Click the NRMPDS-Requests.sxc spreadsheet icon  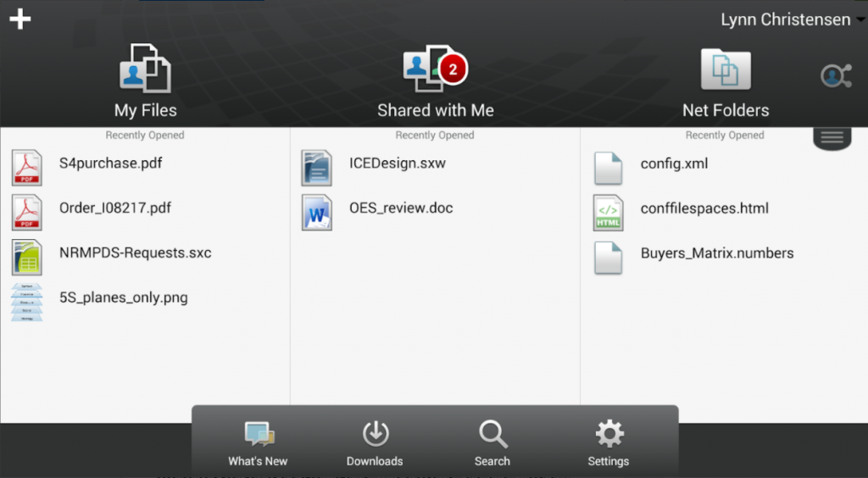[x=26, y=258]
